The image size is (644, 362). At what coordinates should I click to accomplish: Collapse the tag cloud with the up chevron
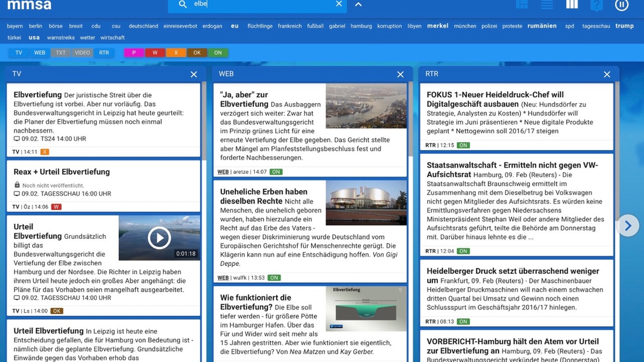pos(358,5)
